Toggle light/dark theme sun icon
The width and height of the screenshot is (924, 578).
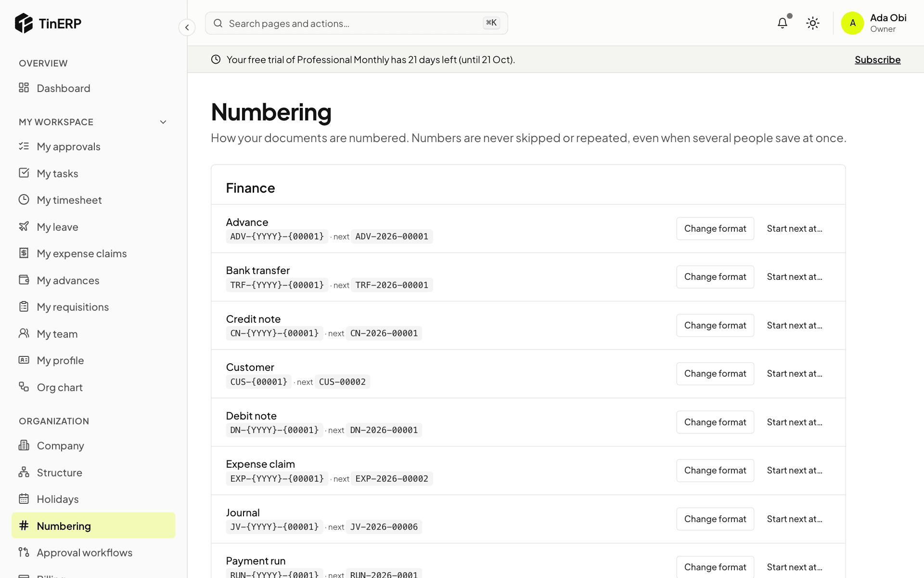point(813,23)
